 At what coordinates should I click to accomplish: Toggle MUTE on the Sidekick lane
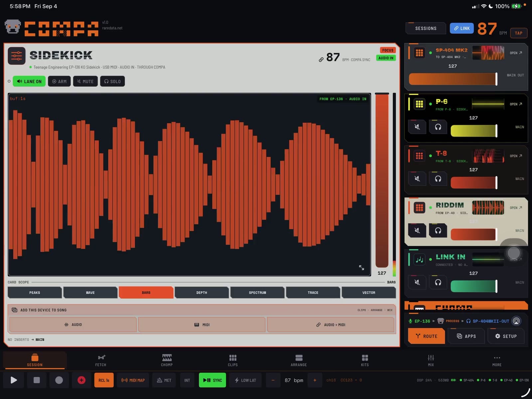[85, 81]
